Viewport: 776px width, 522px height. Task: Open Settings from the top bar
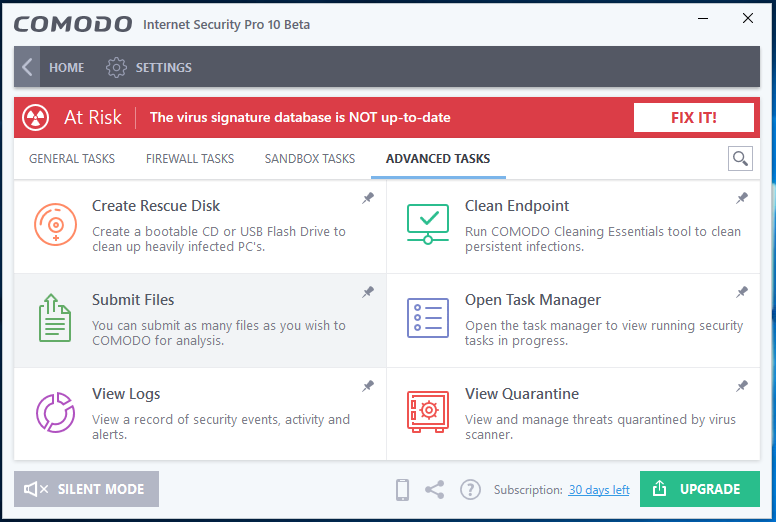149,67
